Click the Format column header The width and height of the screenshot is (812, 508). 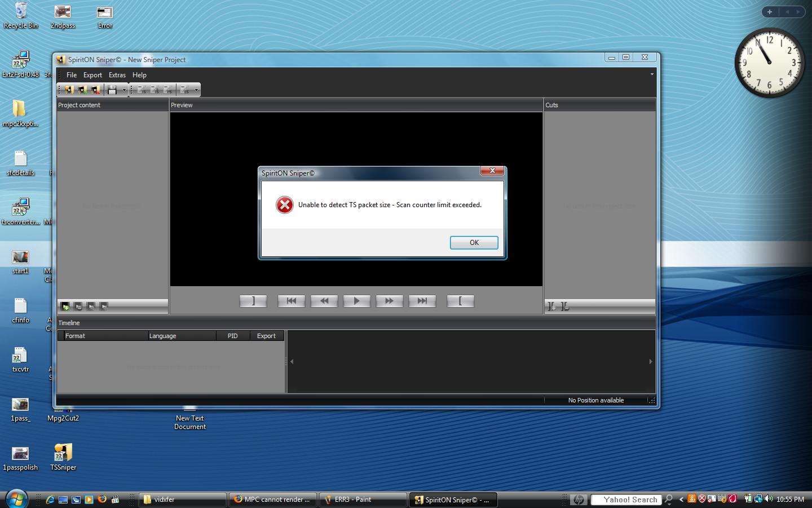[x=105, y=336]
